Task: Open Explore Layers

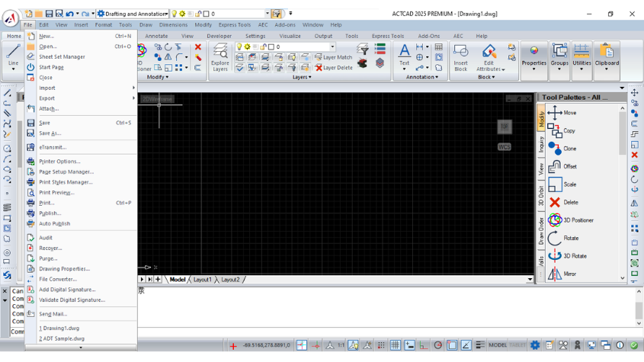Action: tap(220, 57)
